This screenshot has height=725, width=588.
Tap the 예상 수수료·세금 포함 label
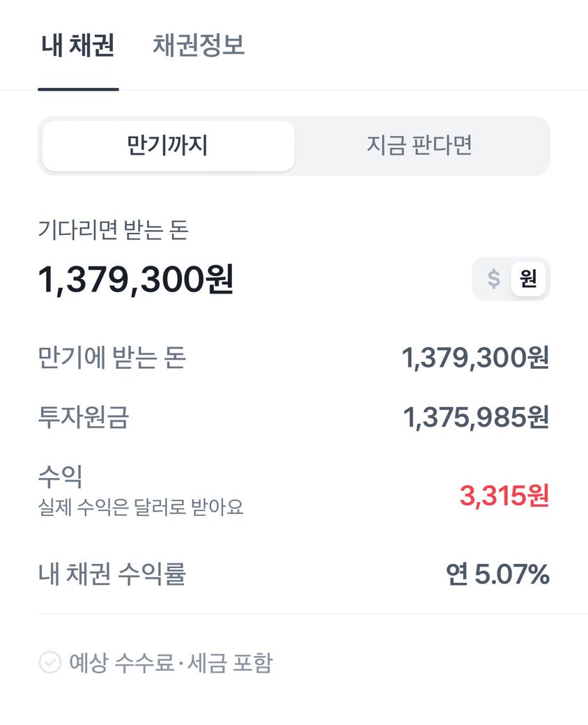[170, 662]
